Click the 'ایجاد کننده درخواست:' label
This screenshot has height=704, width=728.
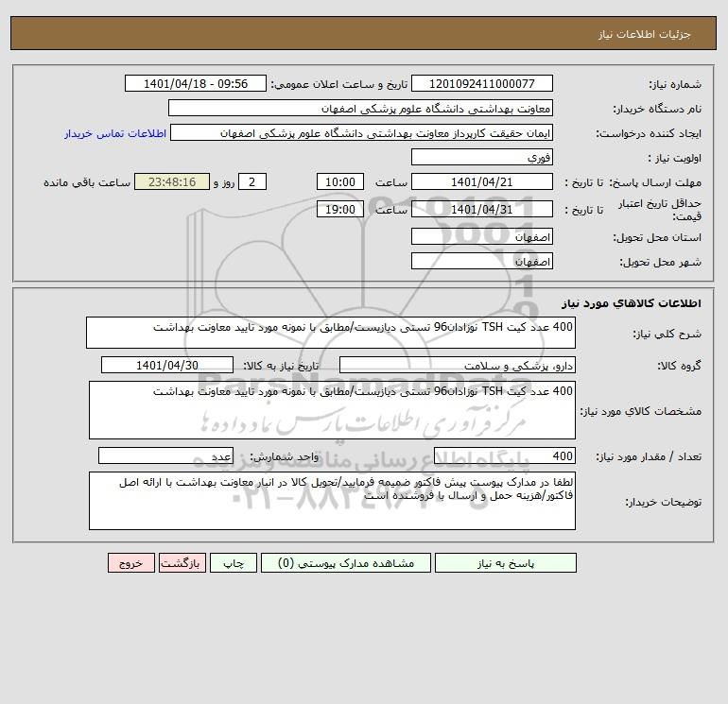tap(649, 133)
